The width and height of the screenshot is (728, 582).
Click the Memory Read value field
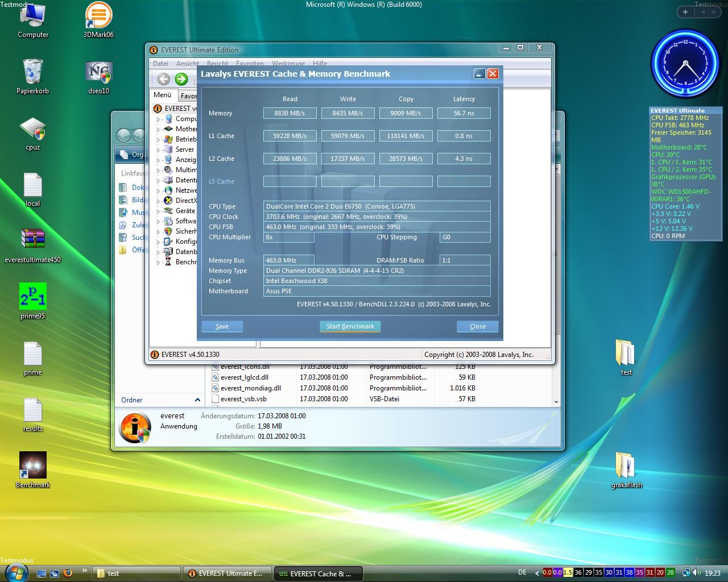289,113
